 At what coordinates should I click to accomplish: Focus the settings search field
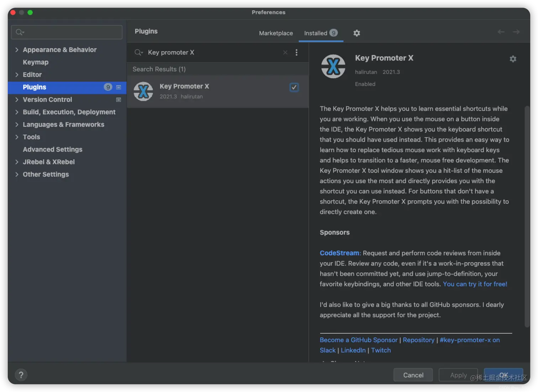[67, 32]
